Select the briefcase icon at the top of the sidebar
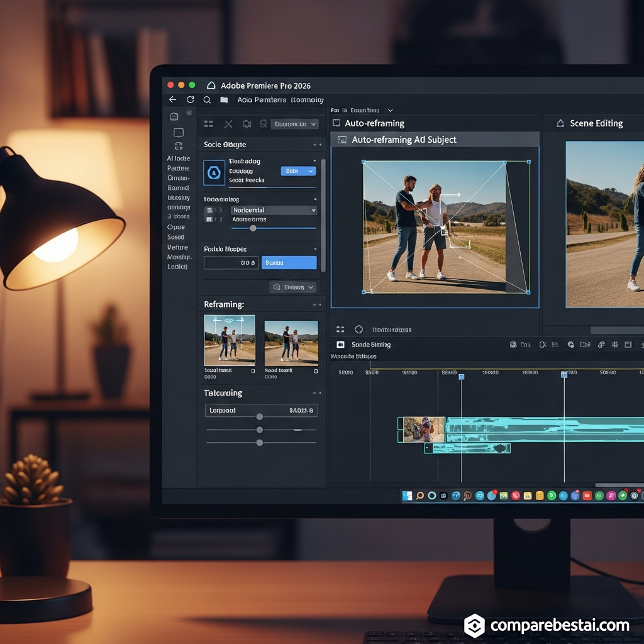The image size is (644, 644). [174, 116]
